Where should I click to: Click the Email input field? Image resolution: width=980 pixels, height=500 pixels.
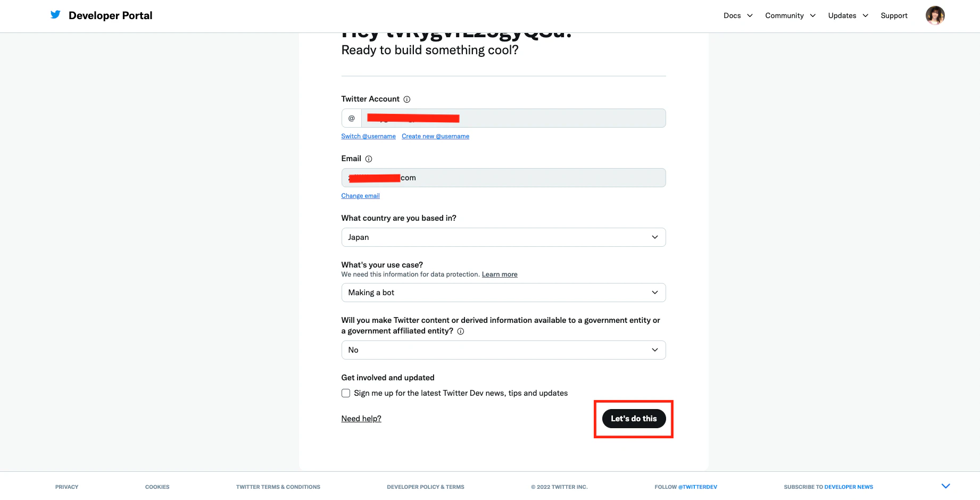503,178
